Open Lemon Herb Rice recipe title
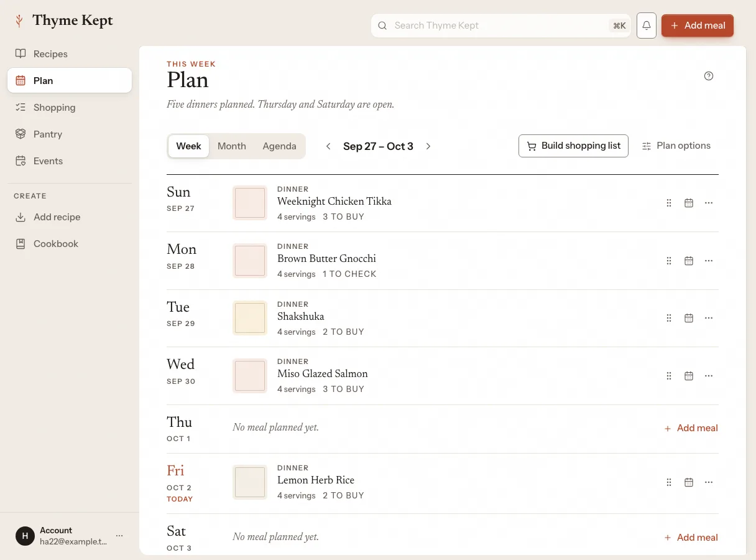Screen dimensions: 756x560 (x=316, y=480)
